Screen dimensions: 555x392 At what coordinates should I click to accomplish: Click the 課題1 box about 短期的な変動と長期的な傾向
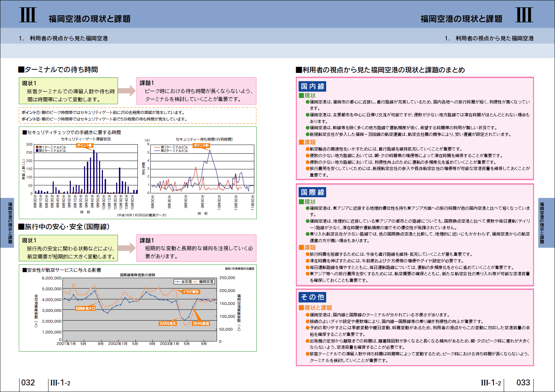click(x=196, y=248)
